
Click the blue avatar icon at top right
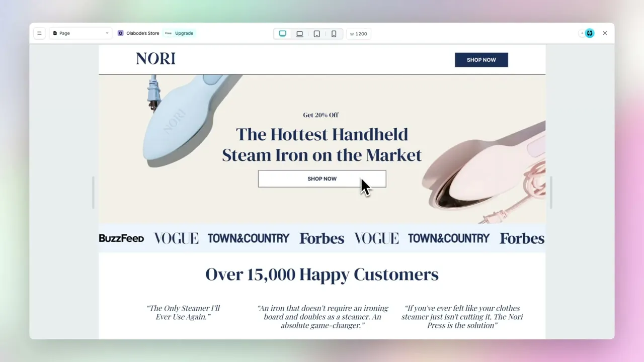(590, 33)
